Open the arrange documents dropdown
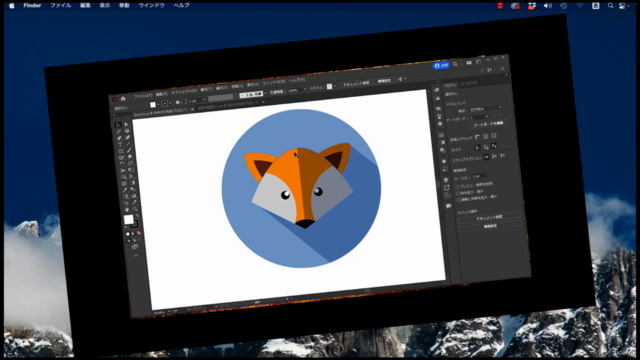 click(469, 62)
